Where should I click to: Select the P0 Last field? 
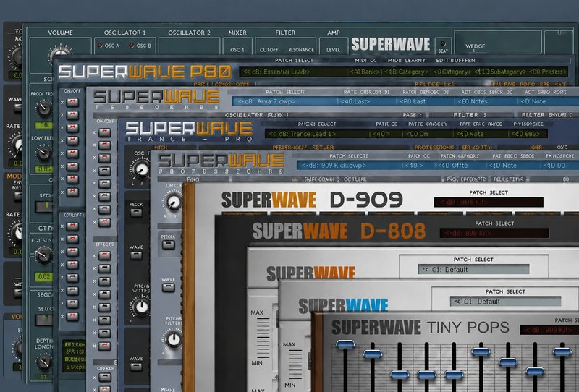click(425, 101)
